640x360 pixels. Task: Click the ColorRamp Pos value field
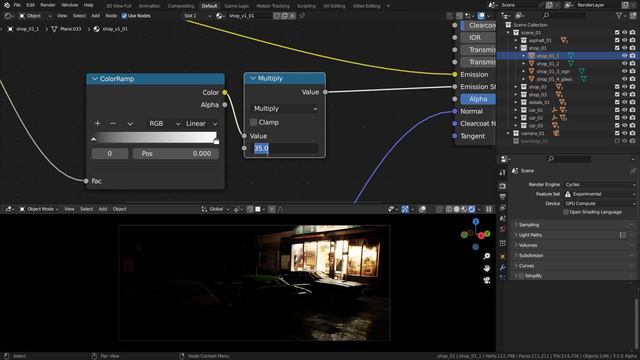[176, 153]
